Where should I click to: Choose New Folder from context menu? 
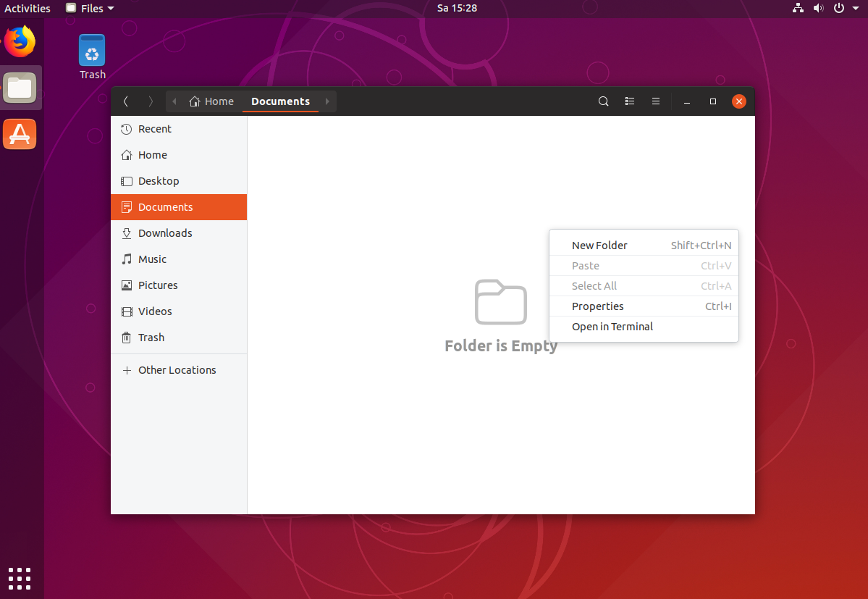(x=599, y=246)
